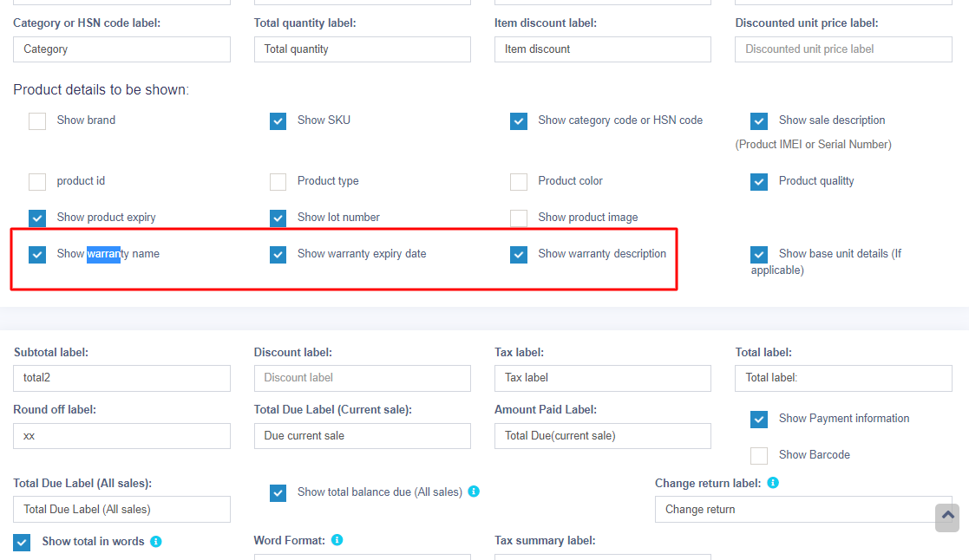
Task: Click info icon next to Word Format
Action: point(337,540)
